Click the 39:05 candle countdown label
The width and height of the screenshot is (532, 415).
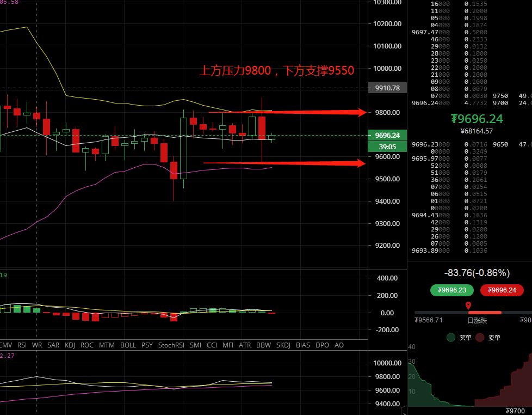(x=387, y=147)
